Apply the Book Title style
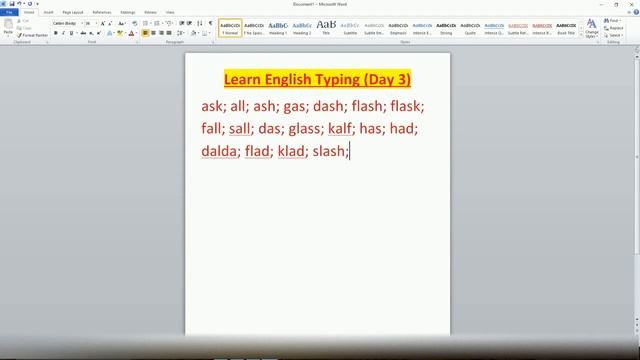 566,28
